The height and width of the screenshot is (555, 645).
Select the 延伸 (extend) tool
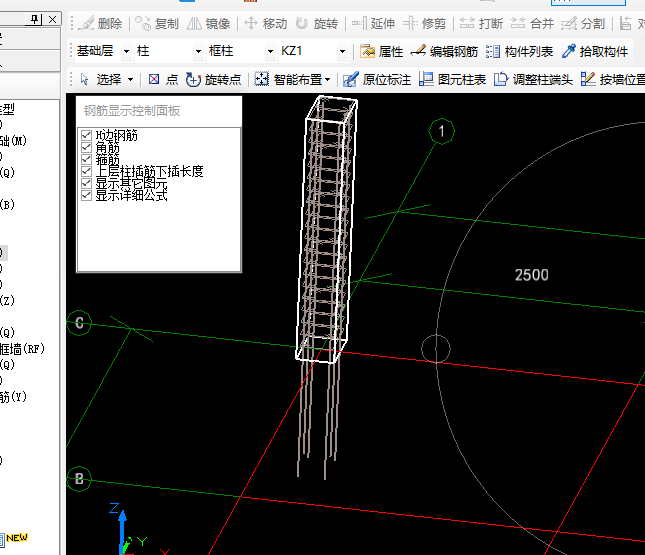point(373,23)
